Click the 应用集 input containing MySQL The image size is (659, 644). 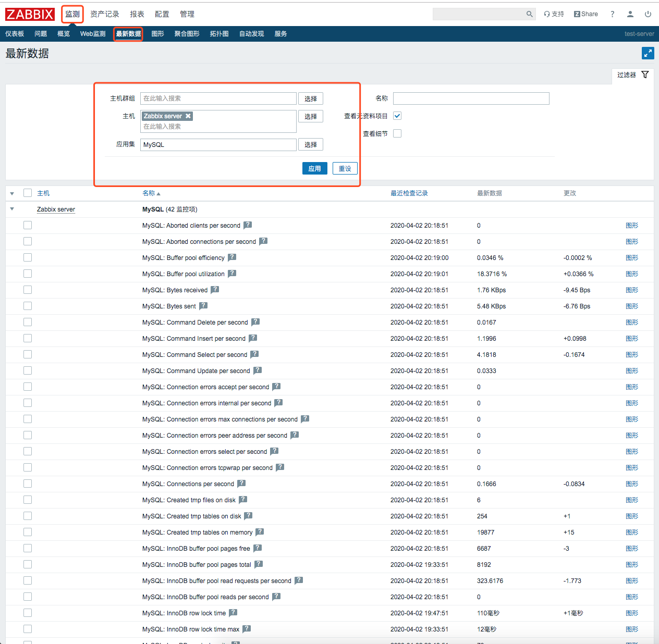point(218,144)
